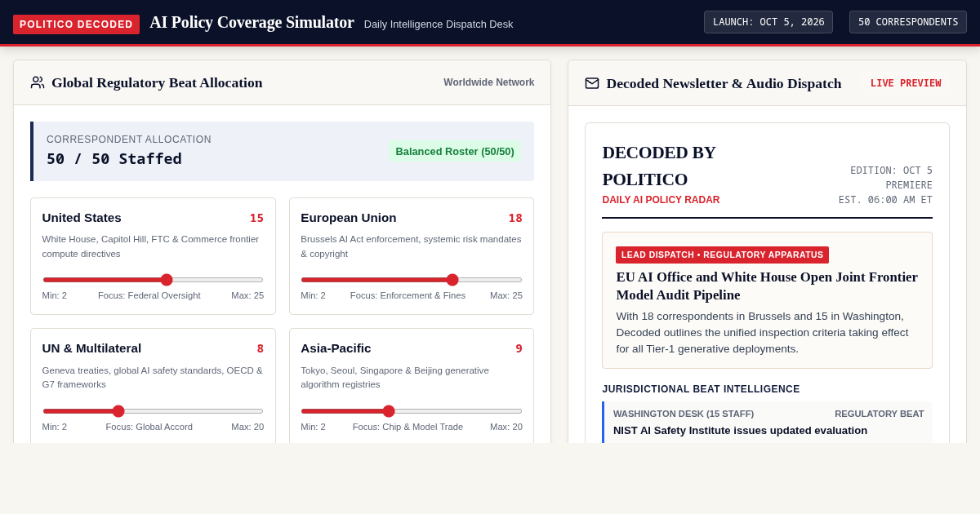980x514 pixels.
Task: Adjust the United States correspondent slider
Action: [x=153, y=280]
